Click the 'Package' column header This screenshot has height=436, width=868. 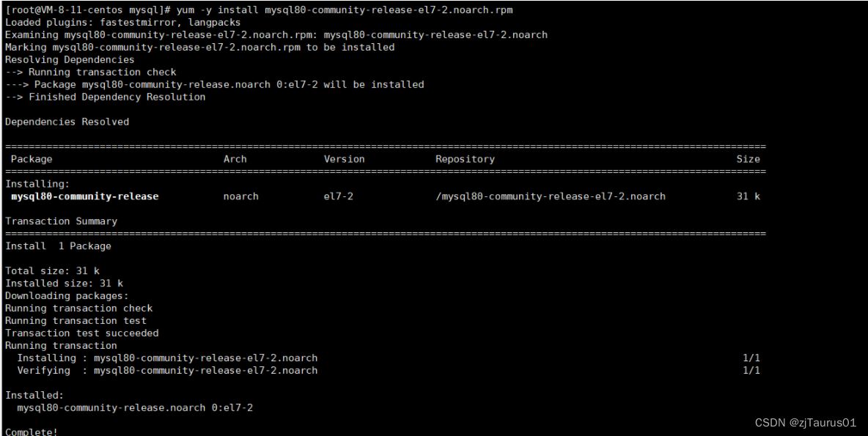point(32,159)
